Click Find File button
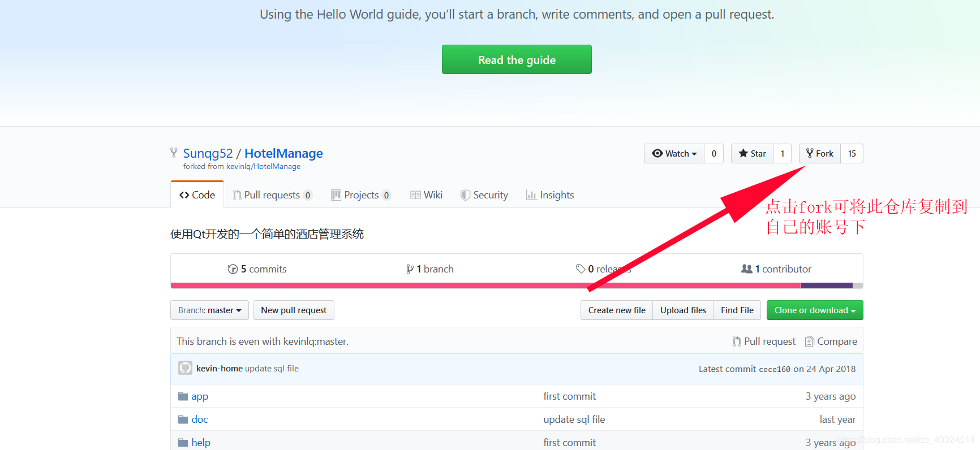Viewport: 980px width, 450px height. tap(737, 310)
